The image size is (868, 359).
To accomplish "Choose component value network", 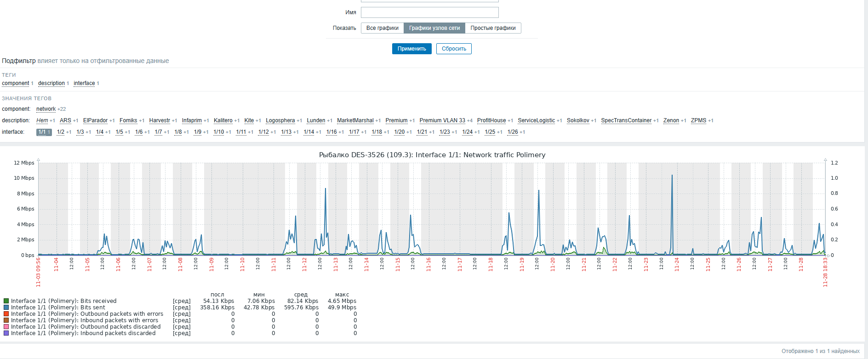I will point(46,109).
